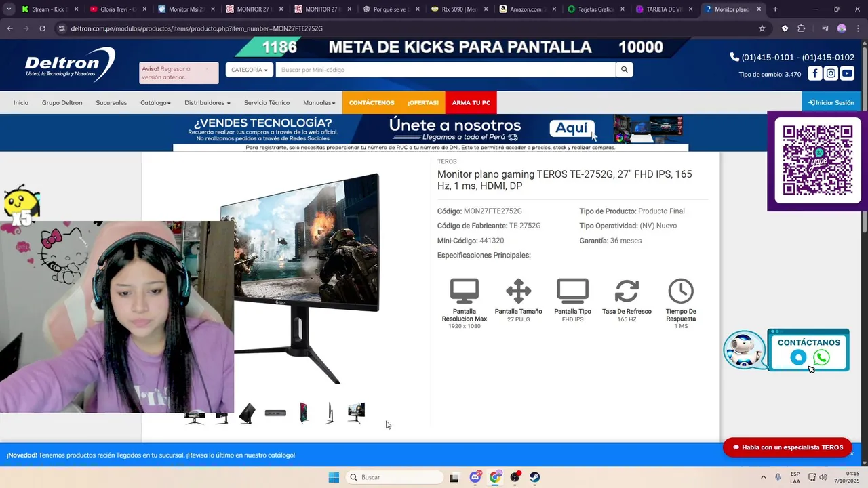The image size is (868, 488).
Task: Click Regresar a versión anterior notice
Action: [179, 73]
